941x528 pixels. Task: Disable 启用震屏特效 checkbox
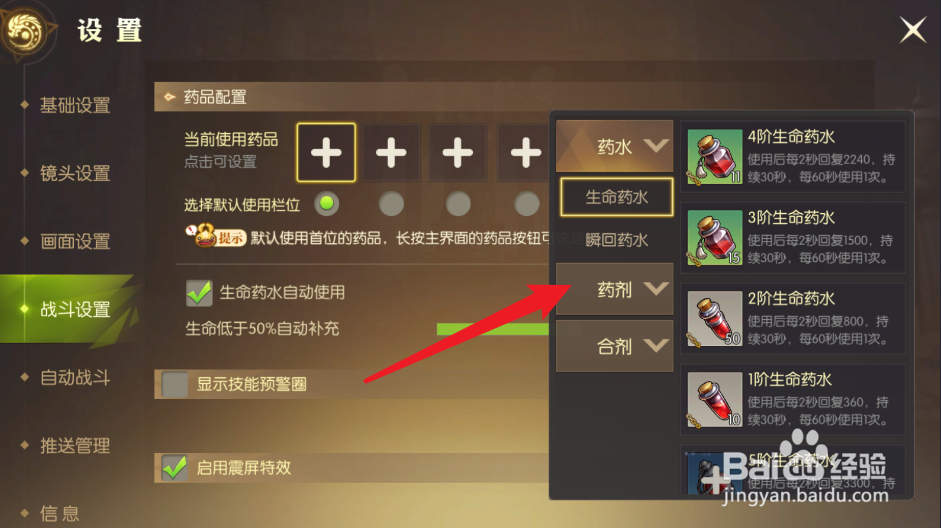175,467
